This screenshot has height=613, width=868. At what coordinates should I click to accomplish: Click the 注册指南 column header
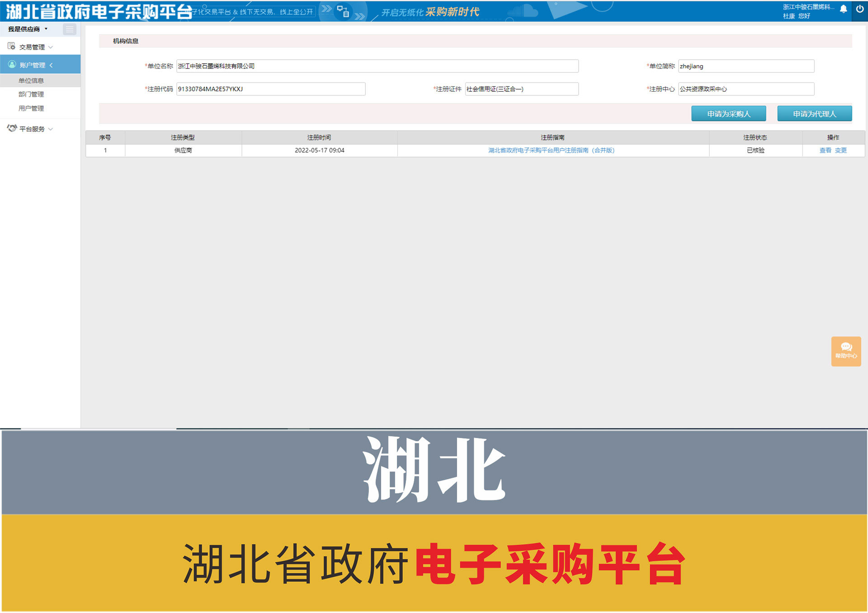coord(553,137)
